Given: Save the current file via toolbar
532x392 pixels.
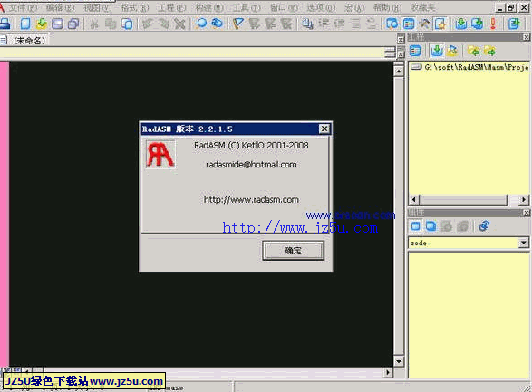Looking at the screenshot, I should [x=57, y=24].
